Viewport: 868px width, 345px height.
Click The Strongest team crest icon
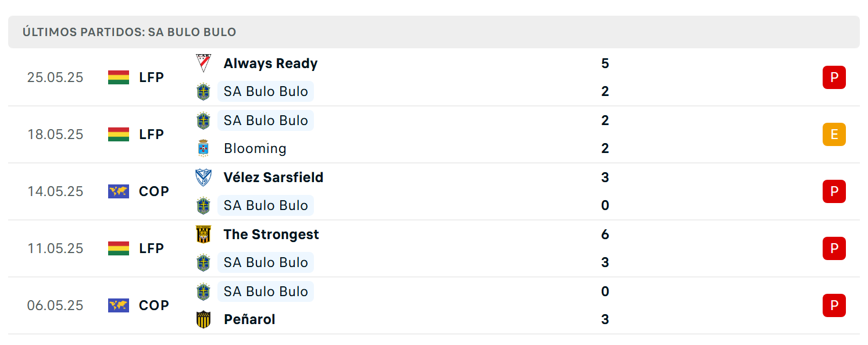[203, 234]
